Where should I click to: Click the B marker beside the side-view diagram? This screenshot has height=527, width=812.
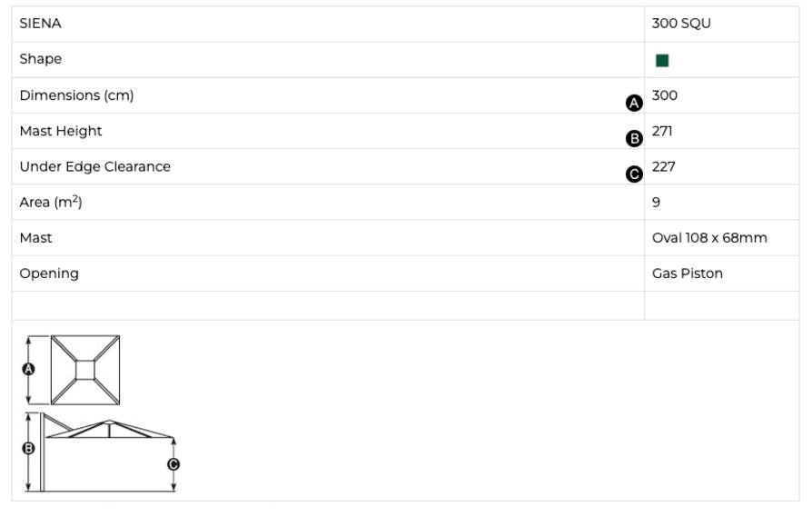point(28,448)
